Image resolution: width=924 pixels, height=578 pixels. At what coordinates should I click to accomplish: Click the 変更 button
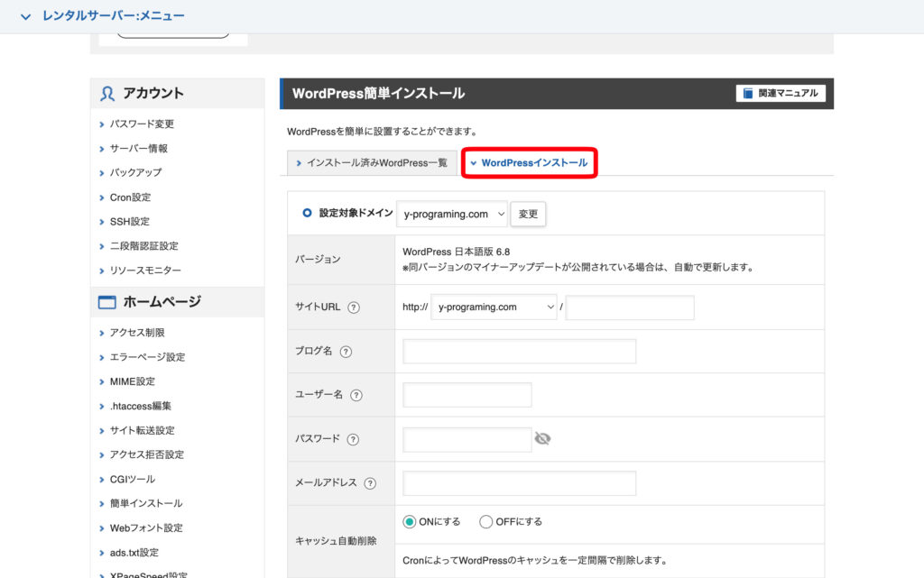pyautogui.click(x=528, y=214)
